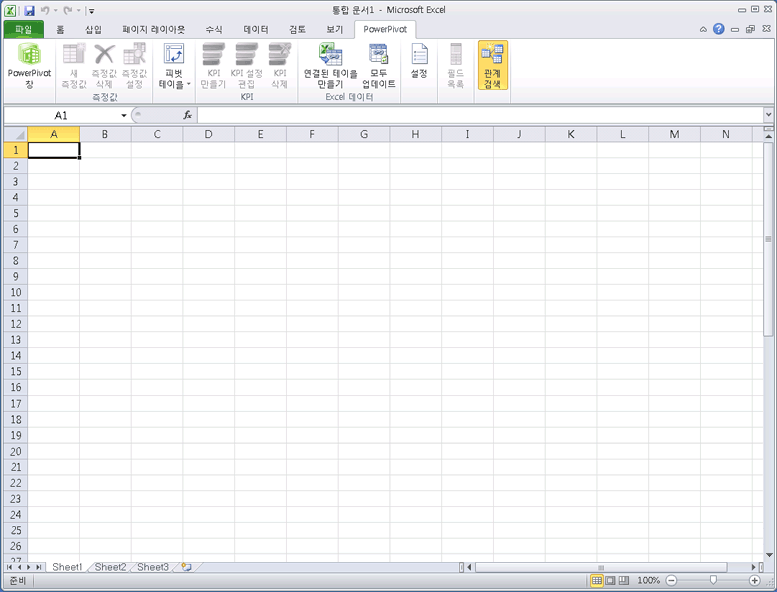Viewport: 777px width, 592px height.
Task: Toggle the 관계 검색 relationship detection button
Action: 493,65
